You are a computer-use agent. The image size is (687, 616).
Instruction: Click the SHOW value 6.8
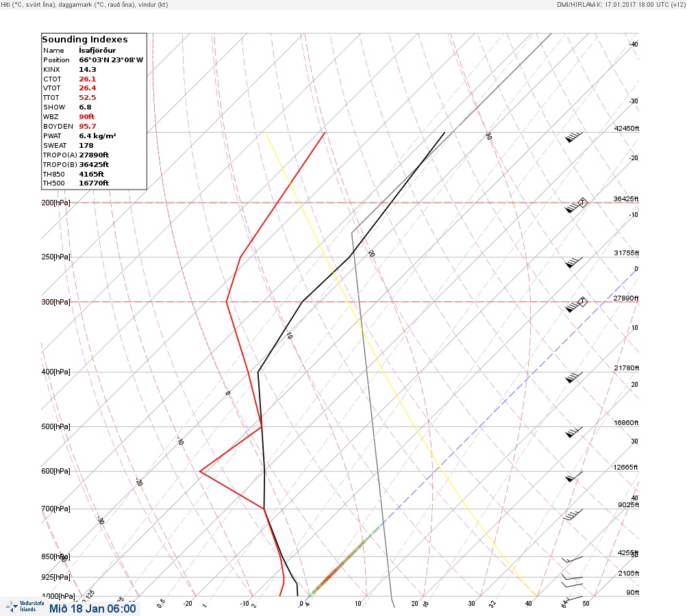coord(85,107)
